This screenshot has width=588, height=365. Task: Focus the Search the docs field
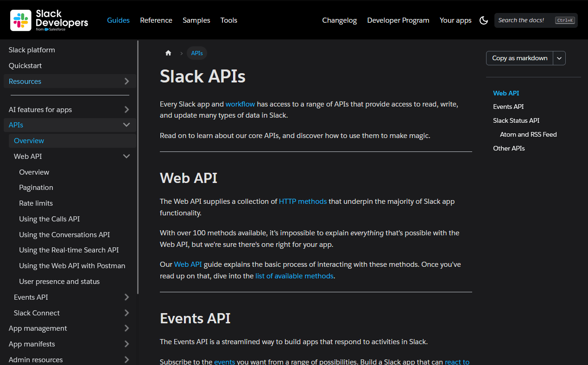(x=536, y=20)
